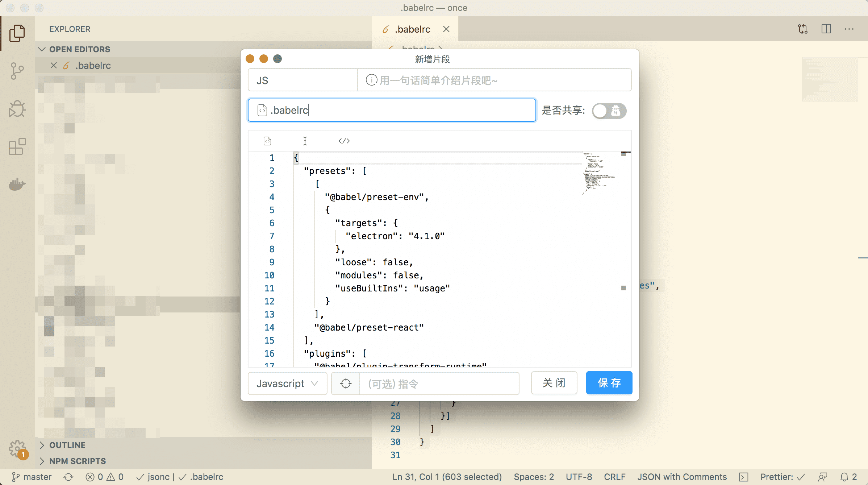The width and height of the screenshot is (868, 485).
Task: Click the 关闭 close button
Action: pos(554,383)
